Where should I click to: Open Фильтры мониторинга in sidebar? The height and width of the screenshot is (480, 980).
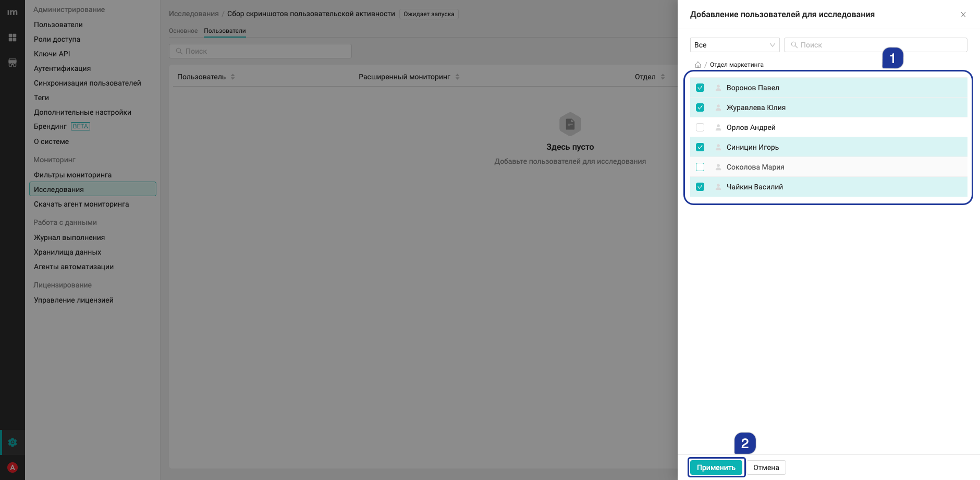point(72,175)
